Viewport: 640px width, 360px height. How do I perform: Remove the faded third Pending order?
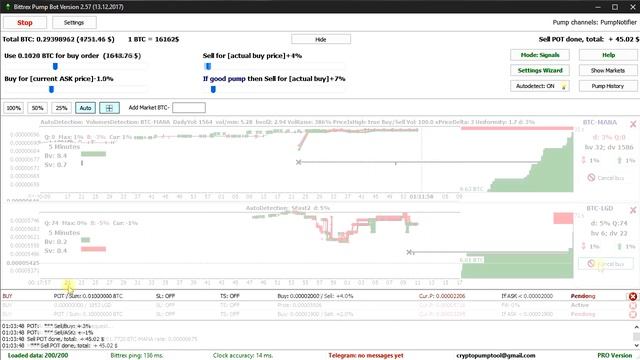[632, 314]
